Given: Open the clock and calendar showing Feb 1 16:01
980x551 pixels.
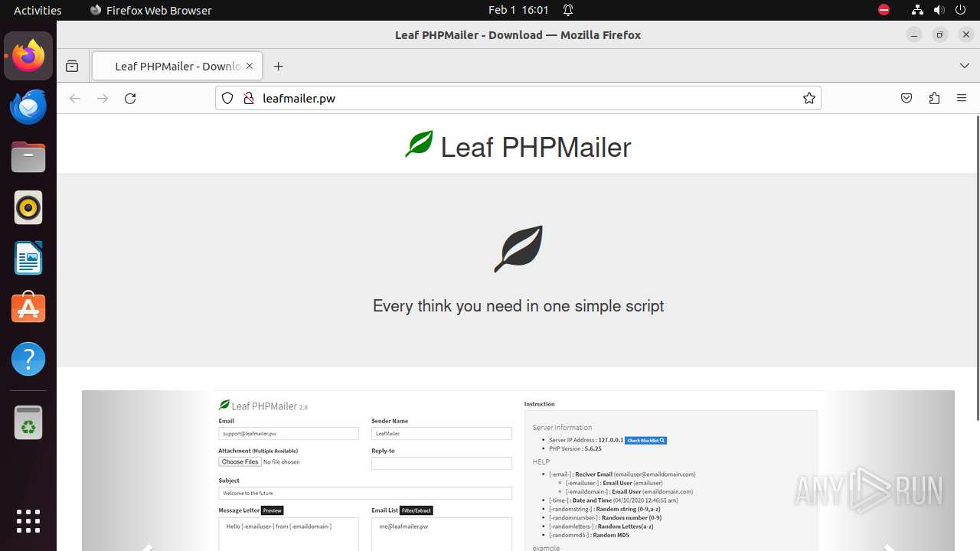Looking at the screenshot, I should click(518, 10).
